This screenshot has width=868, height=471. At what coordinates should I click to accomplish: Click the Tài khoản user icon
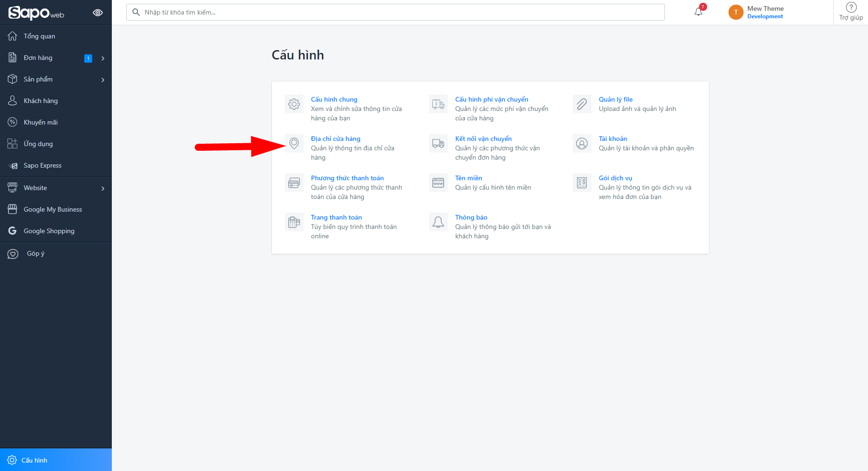[x=582, y=143]
